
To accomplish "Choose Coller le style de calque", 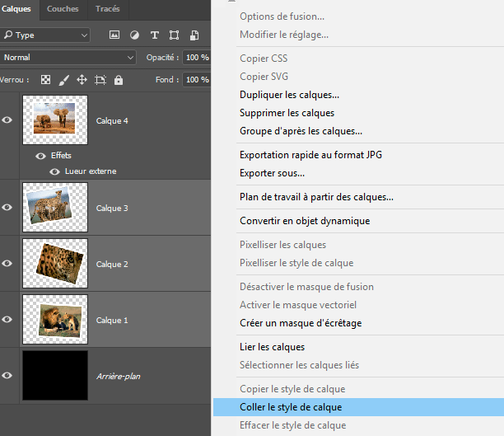I will [291, 407].
